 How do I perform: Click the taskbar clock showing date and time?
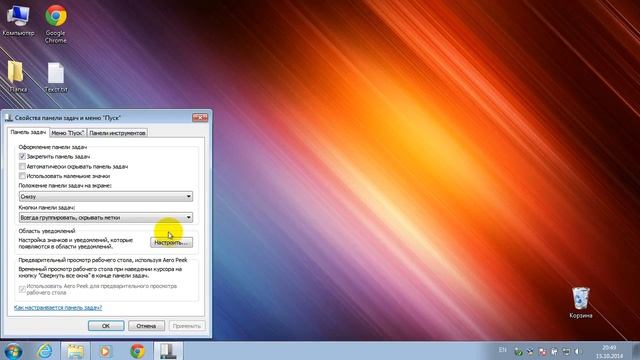[x=609, y=351]
